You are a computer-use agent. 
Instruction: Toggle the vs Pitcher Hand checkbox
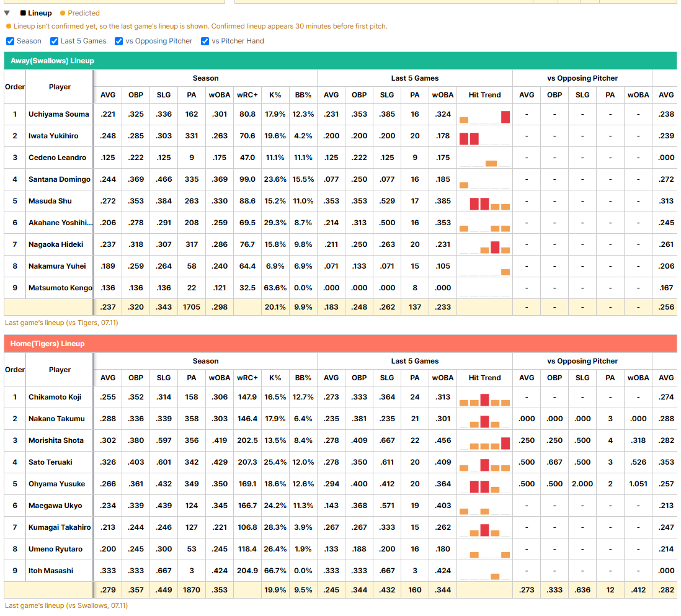[205, 42]
